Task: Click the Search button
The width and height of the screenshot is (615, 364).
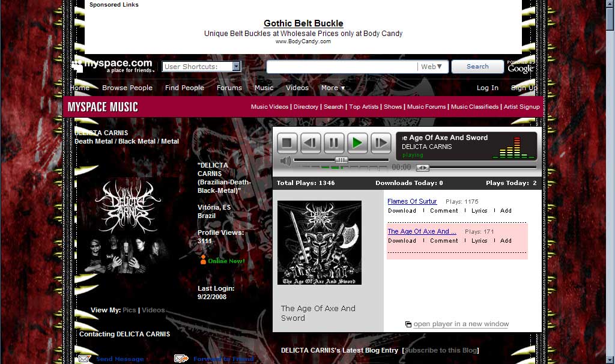Action: click(x=477, y=67)
